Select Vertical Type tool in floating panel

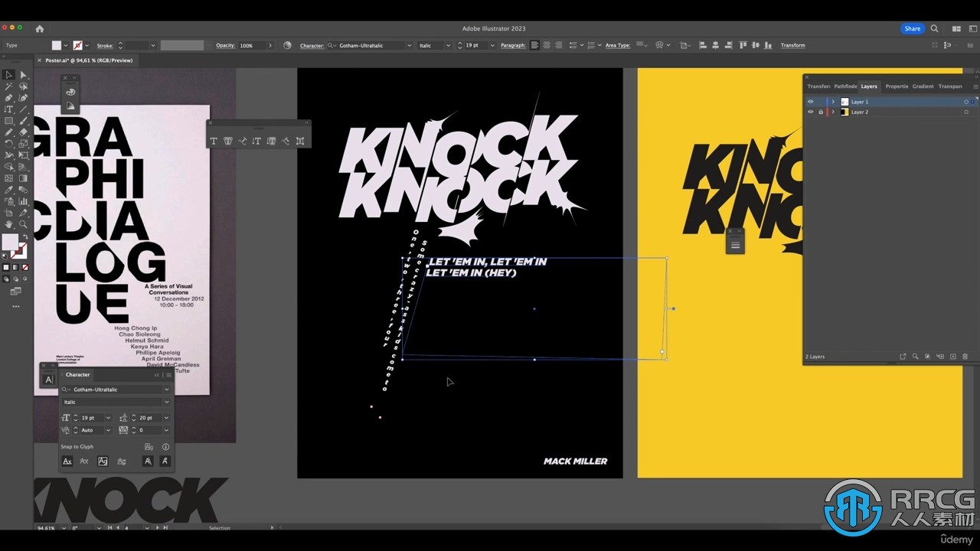[x=256, y=141]
